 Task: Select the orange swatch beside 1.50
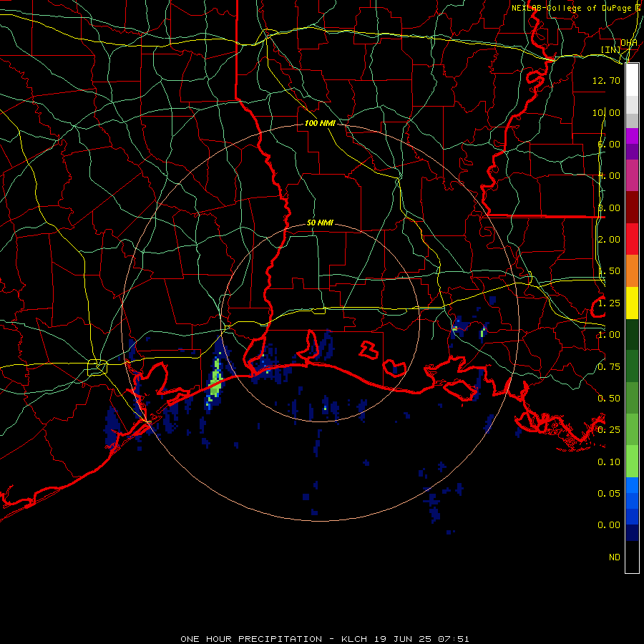click(x=632, y=270)
